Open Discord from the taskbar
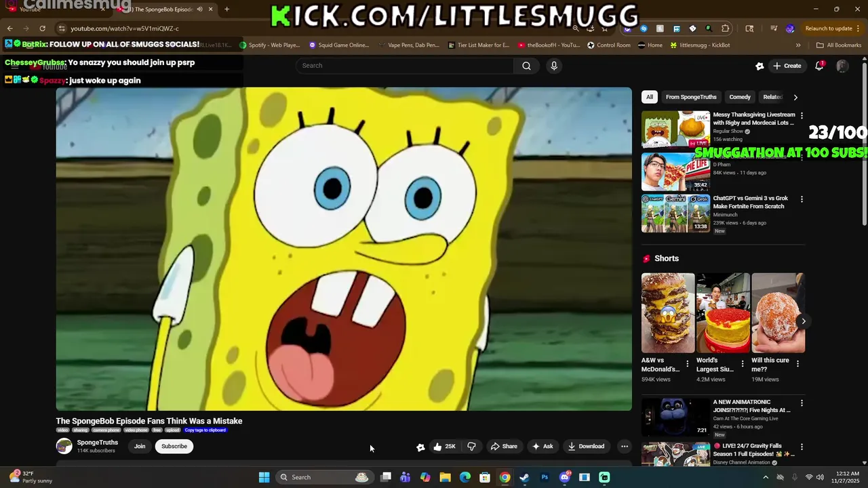 click(564, 477)
